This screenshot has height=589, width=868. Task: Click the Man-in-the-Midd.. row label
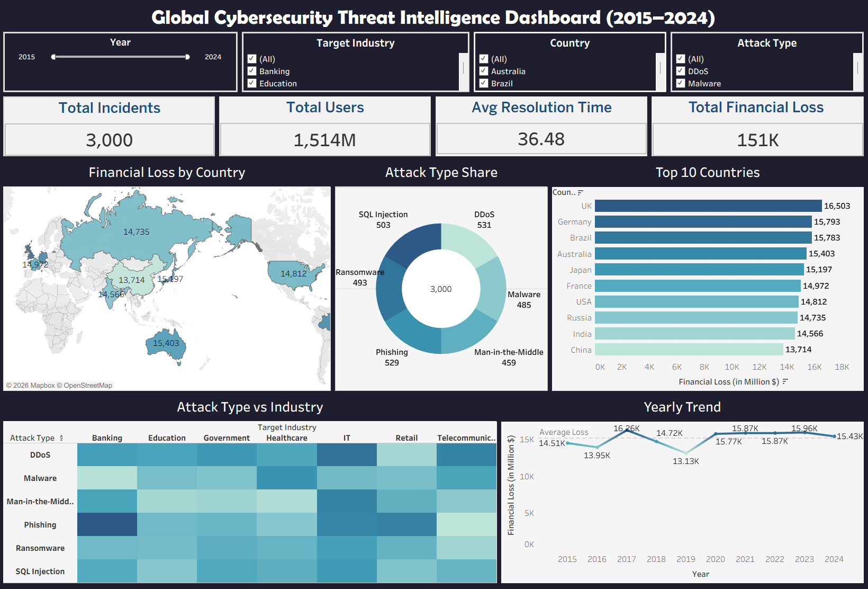click(x=40, y=501)
